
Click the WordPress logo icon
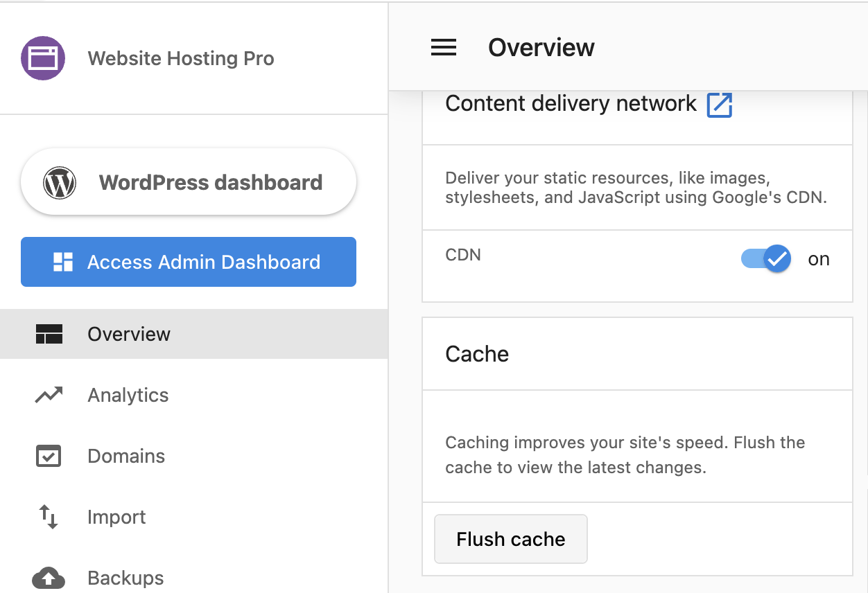click(60, 183)
